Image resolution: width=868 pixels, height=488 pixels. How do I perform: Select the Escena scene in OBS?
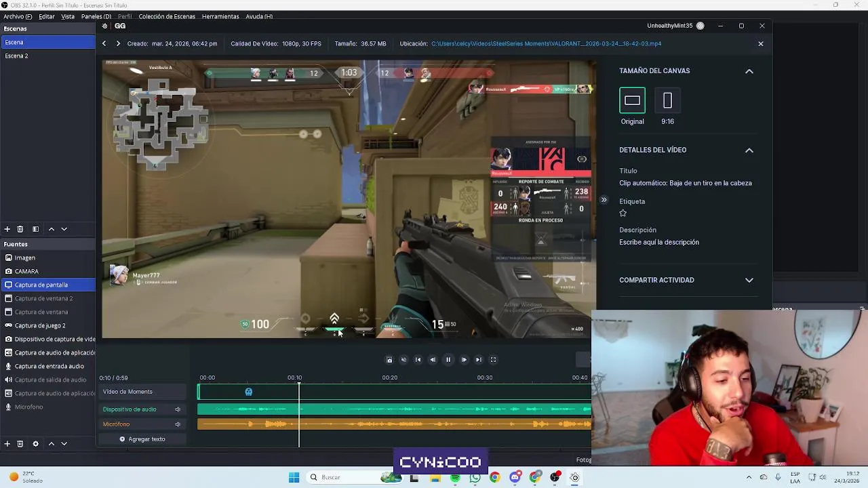pos(47,42)
